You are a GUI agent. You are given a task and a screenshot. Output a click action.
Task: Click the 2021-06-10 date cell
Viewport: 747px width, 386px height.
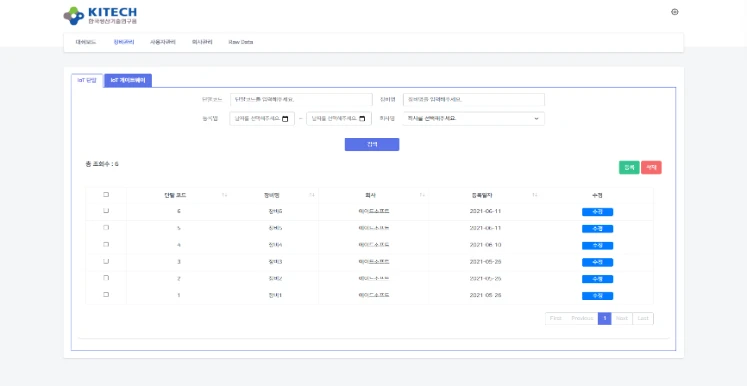tap(485, 245)
